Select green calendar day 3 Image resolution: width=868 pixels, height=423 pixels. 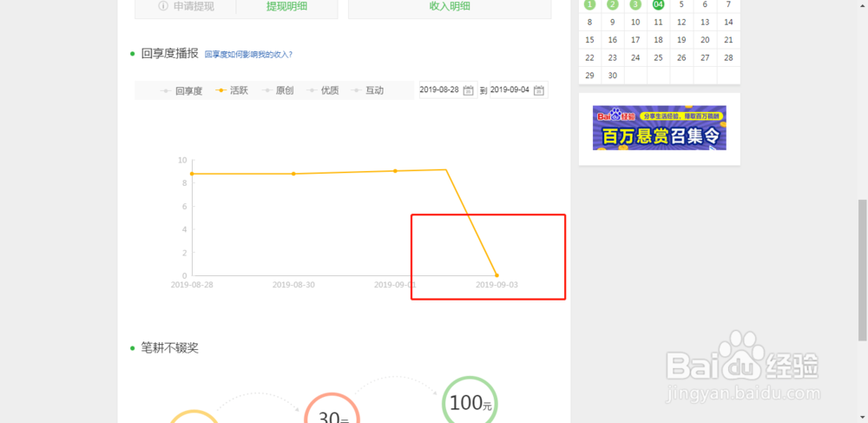click(x=635, y=4)
